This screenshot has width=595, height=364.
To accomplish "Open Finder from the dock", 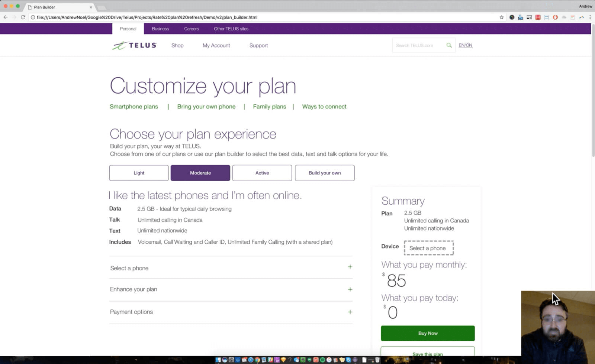I will [218, 360].
